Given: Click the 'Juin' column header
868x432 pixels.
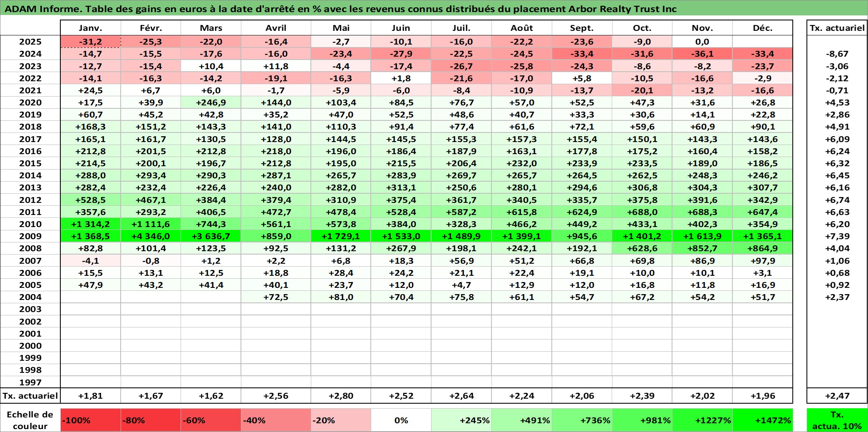Looking at the screenshot, I should 401,28.
